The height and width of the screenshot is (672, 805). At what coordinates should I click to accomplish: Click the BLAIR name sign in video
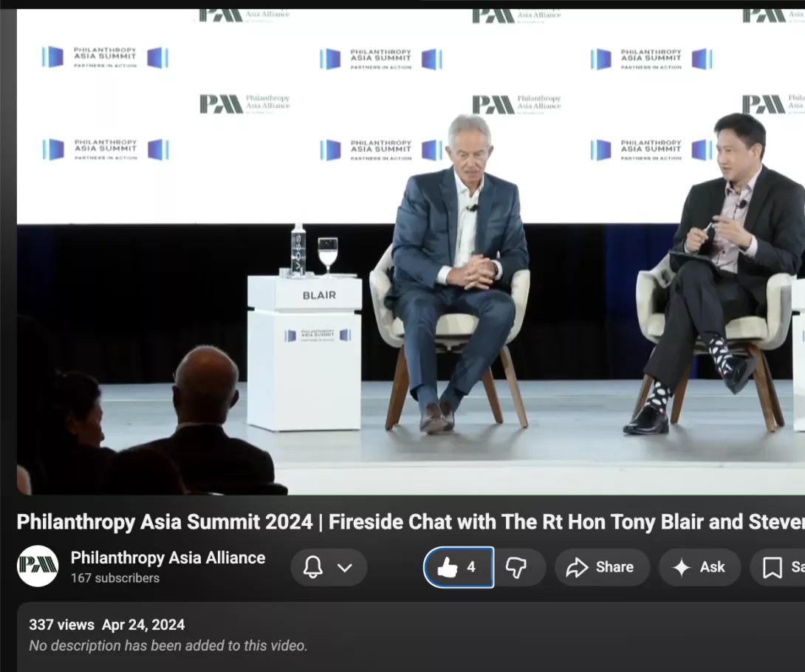pyautogui.click(x=319, y=295)
